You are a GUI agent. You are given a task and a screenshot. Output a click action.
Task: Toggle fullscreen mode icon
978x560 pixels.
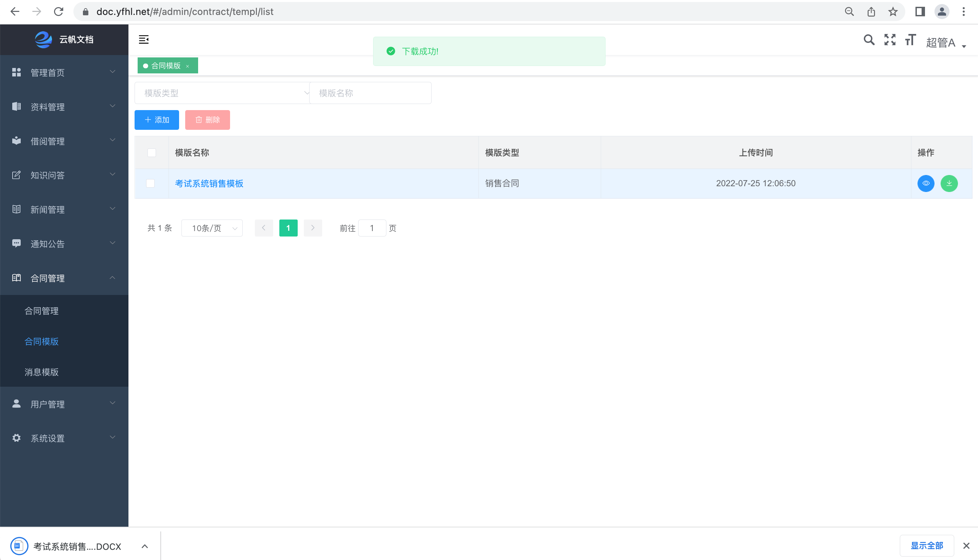tap(890, 40)
